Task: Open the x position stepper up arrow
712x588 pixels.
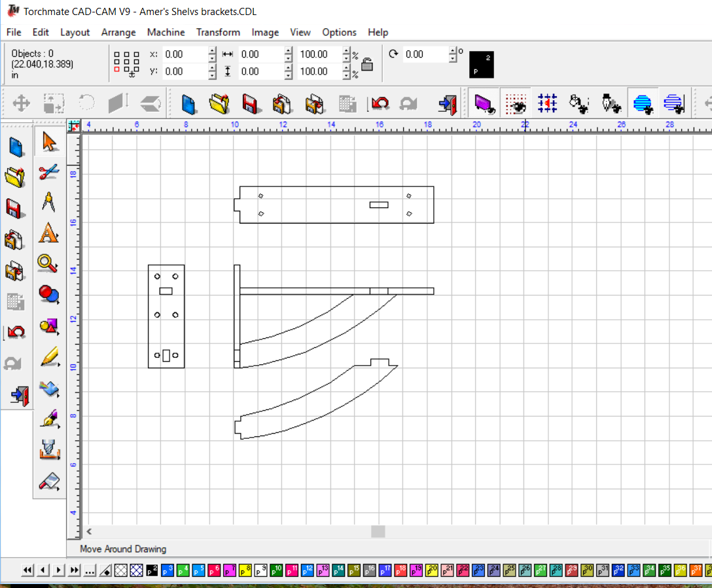Action: [211, 50]
